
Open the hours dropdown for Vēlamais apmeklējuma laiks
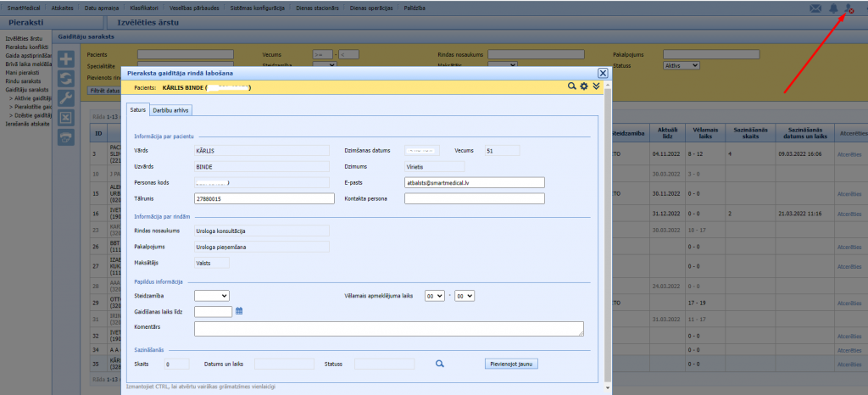434,295
